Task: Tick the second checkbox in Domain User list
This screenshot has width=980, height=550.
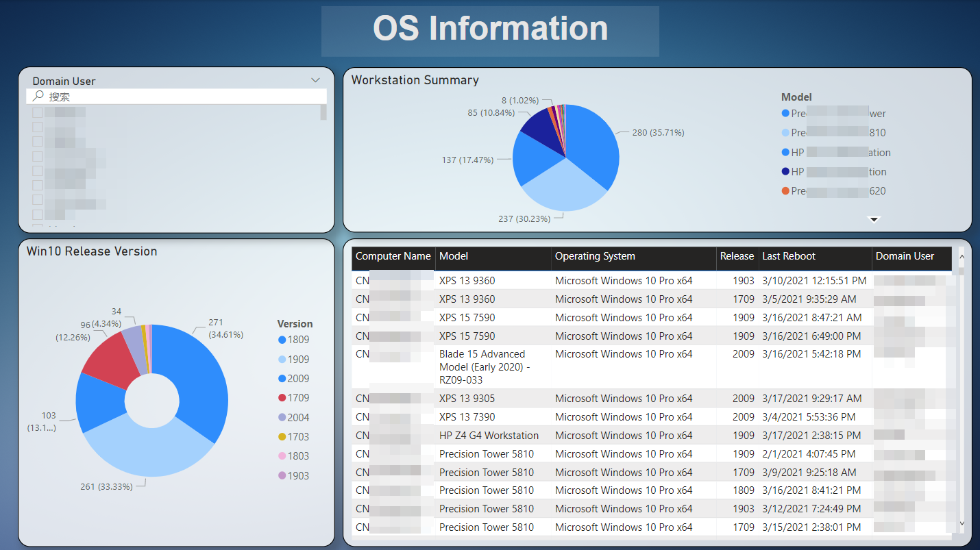Action: coord(38,127)
